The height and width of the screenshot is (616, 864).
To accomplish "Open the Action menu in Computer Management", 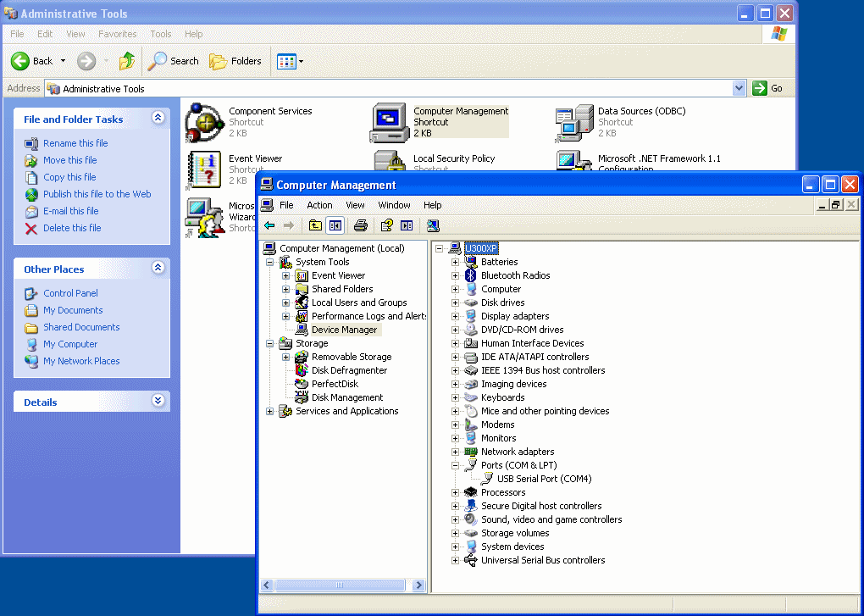I will [x=319, y=205].
